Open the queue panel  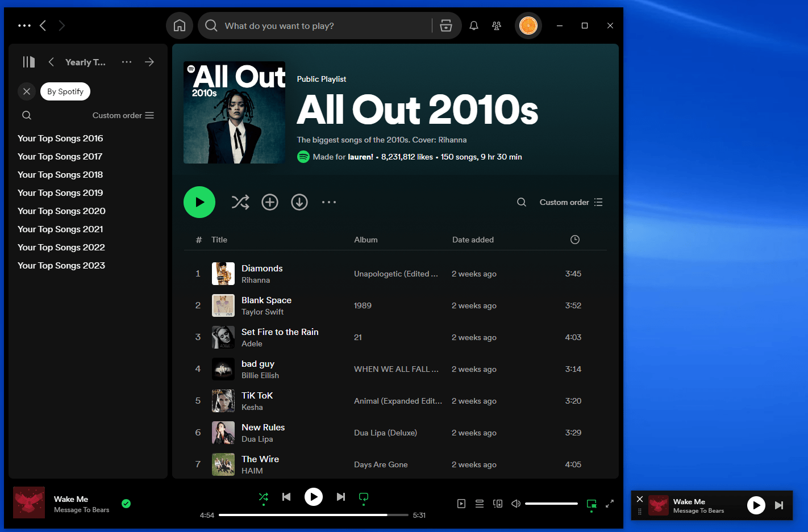(x=479, y=504)
